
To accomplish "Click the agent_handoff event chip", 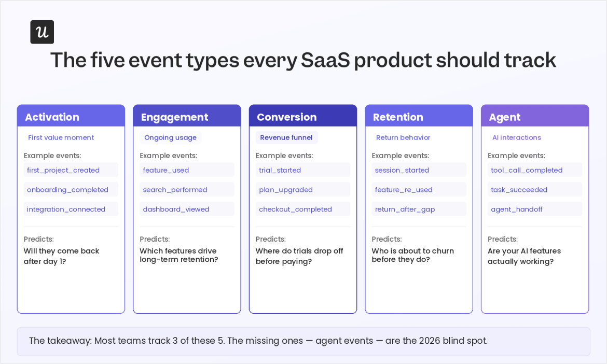I will click(535, 209).
